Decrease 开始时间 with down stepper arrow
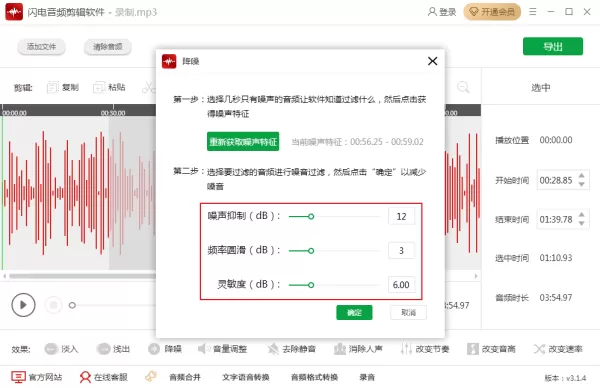Screen dimensions: 600x388 tap(582, 184)
